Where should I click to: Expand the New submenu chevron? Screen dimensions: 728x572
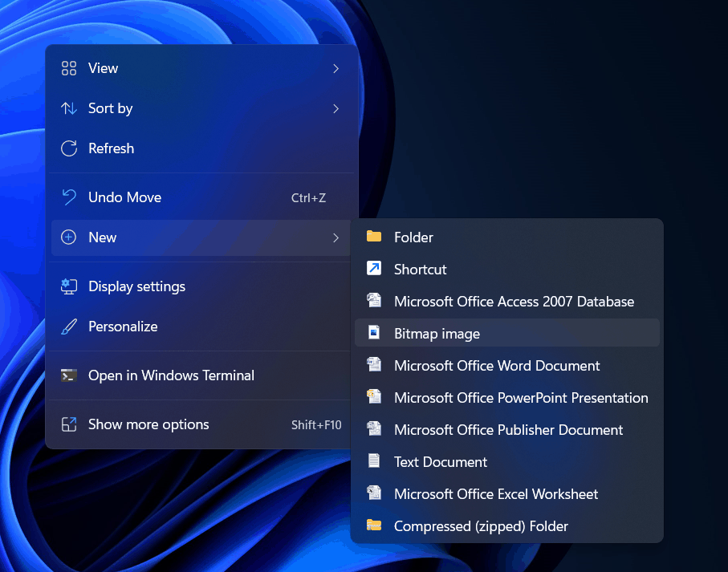336,237
